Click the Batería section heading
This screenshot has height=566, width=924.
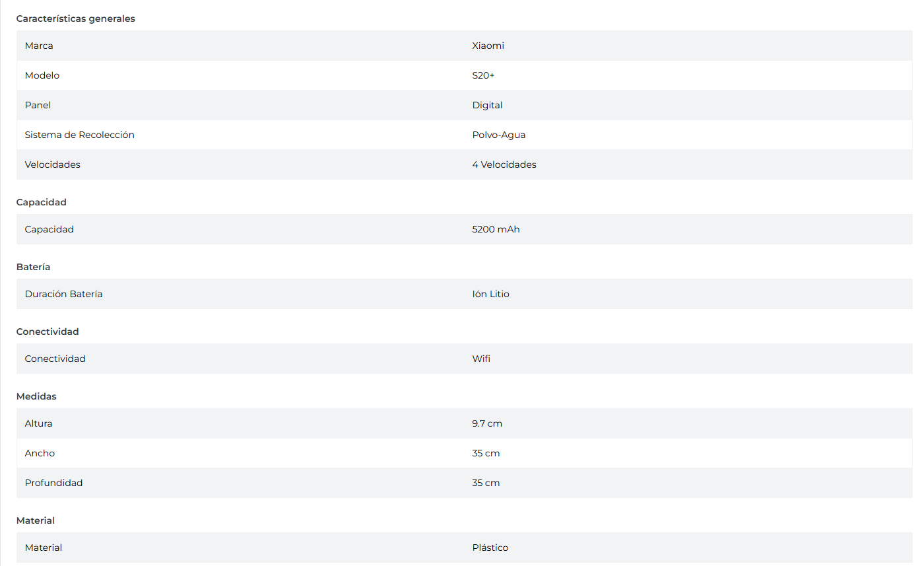(33, 267)
